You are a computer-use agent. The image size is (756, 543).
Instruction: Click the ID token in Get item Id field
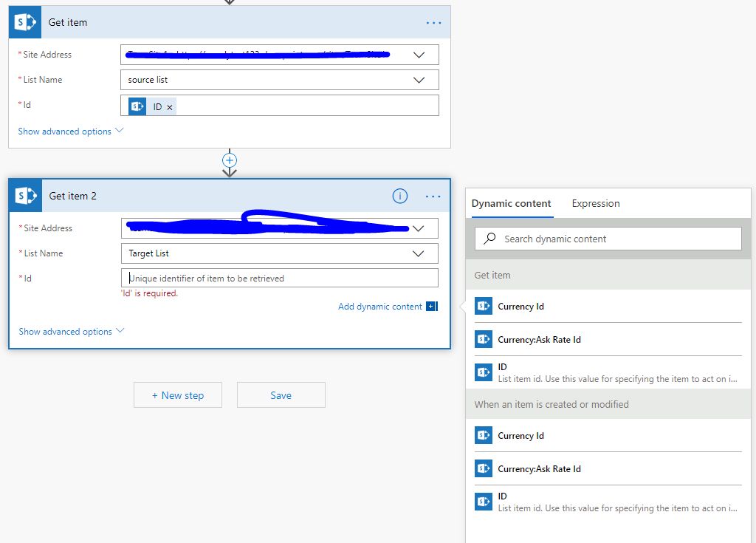tap(152, 106)
